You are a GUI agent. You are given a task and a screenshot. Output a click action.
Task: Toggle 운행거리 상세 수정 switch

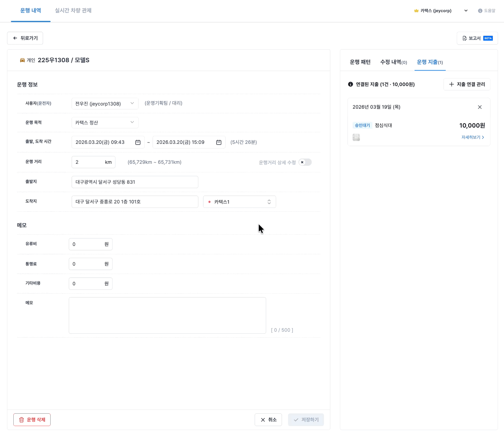(x=305, y=162)
